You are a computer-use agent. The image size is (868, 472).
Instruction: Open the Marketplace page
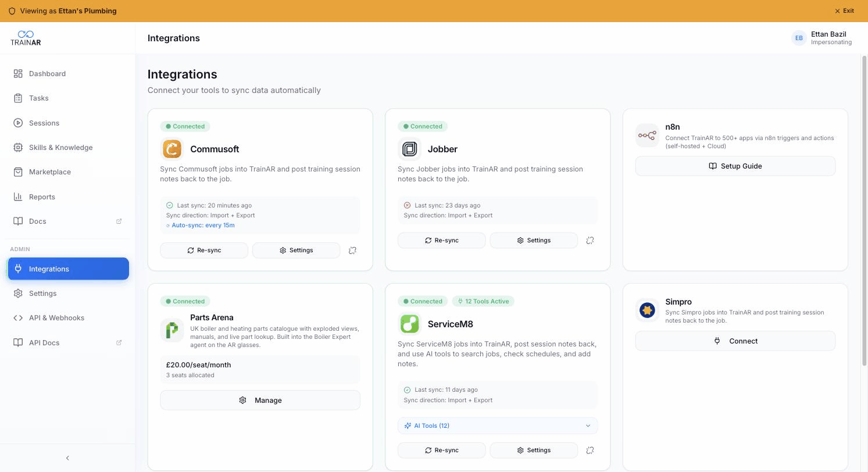tap(68, 172)
